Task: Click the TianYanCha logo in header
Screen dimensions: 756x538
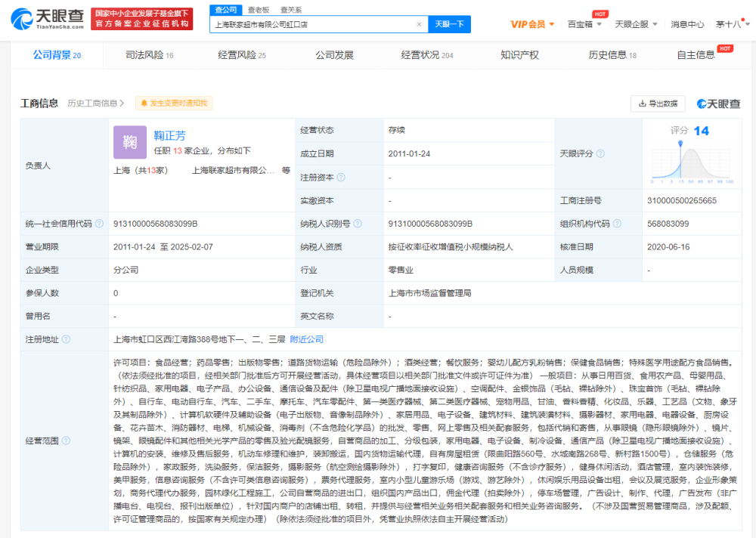Action: [x=47, y=19]
